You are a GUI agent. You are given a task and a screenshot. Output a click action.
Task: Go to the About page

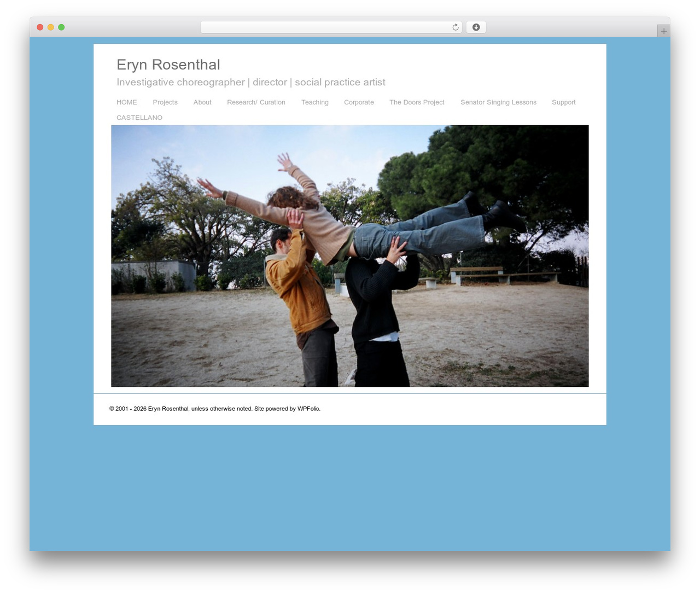(x=202, y=102)
